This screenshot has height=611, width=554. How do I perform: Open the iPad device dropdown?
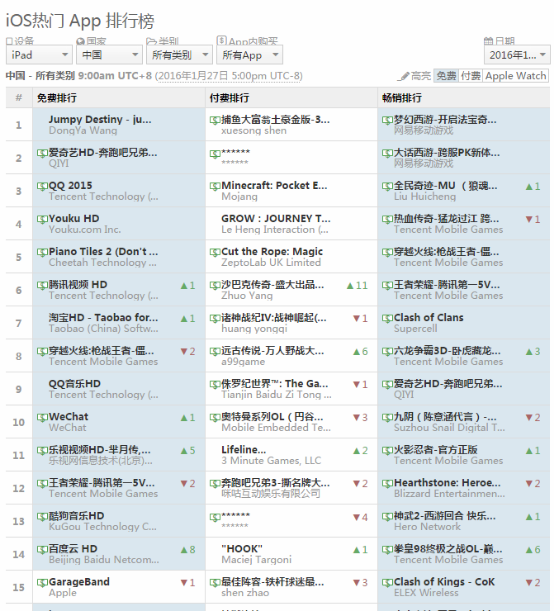point(39,55)
